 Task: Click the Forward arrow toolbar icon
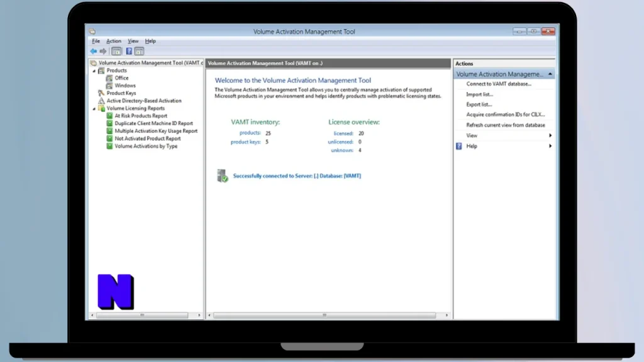[x=103, y=52]
